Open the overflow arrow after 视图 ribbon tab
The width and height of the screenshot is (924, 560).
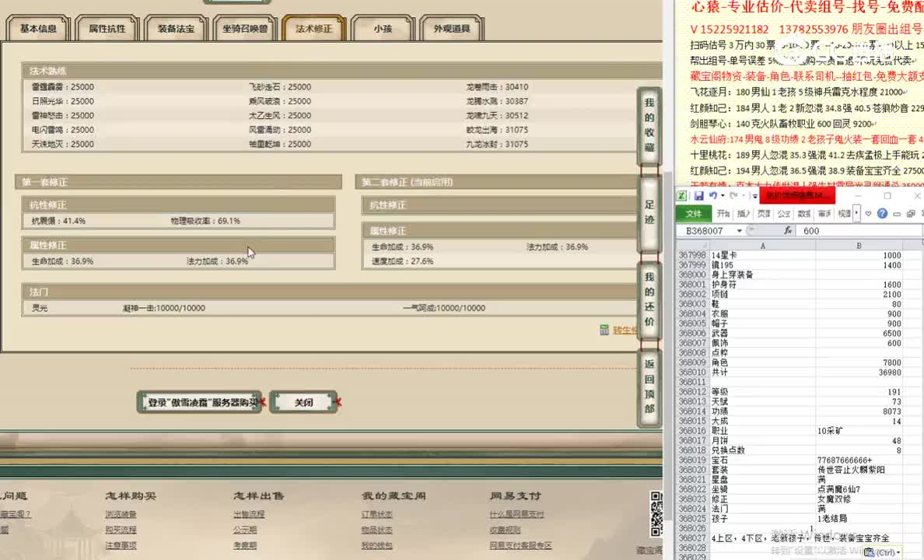[856, 213]
